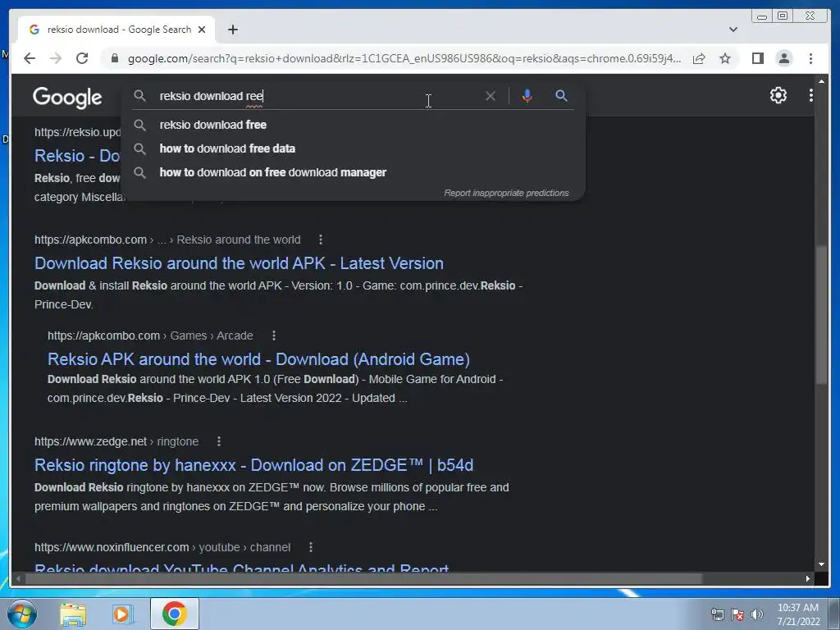Click Report inappropriate predictions
The width and height of the screenshot is (840, 630).
(506, 193)
